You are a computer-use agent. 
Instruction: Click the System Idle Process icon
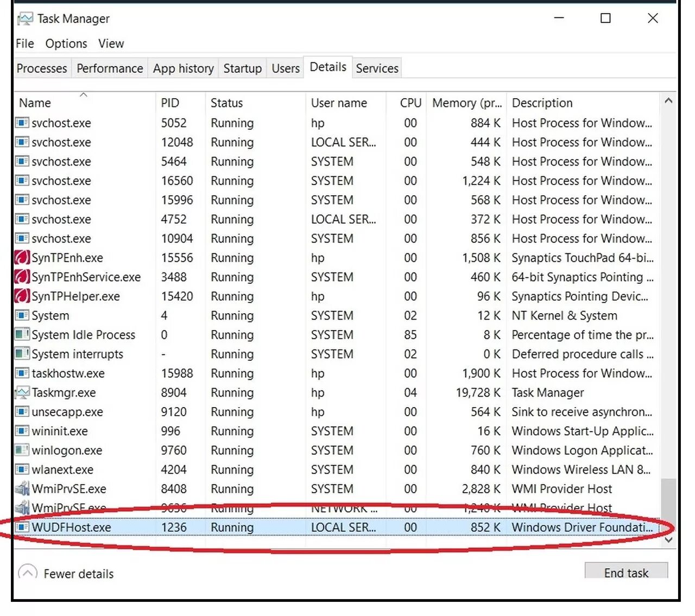point(22,335)
